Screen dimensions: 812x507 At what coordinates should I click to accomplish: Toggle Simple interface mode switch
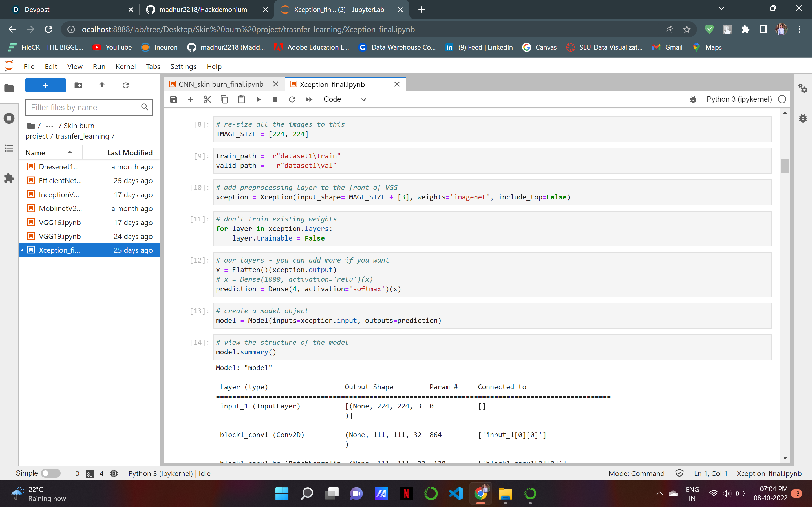click(50, 473)
